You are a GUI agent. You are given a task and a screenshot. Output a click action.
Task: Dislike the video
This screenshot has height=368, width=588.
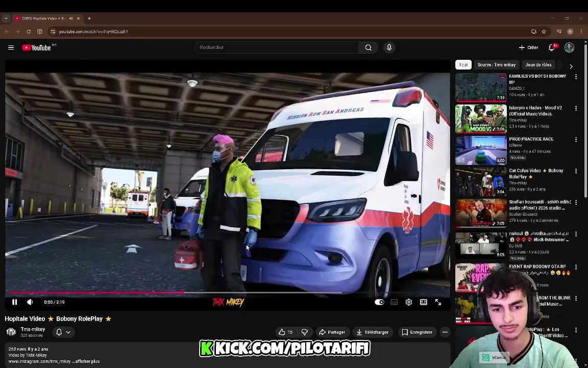[x=305, y=332]
